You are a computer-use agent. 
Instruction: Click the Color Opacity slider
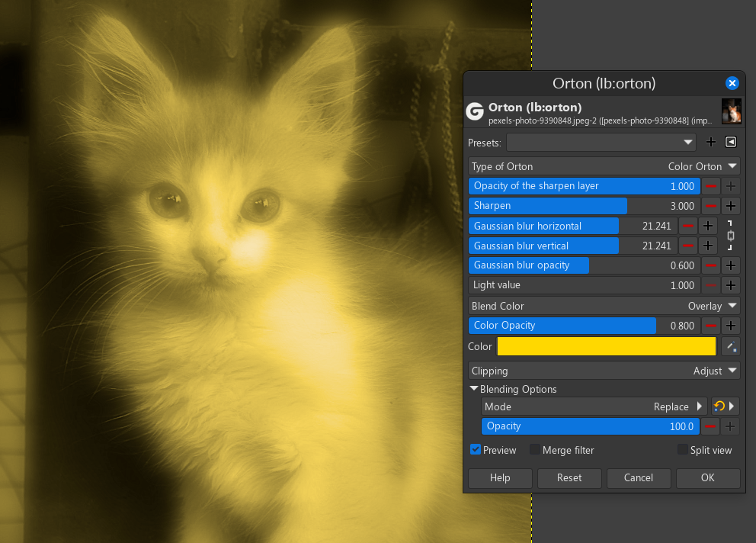[585, 326]
